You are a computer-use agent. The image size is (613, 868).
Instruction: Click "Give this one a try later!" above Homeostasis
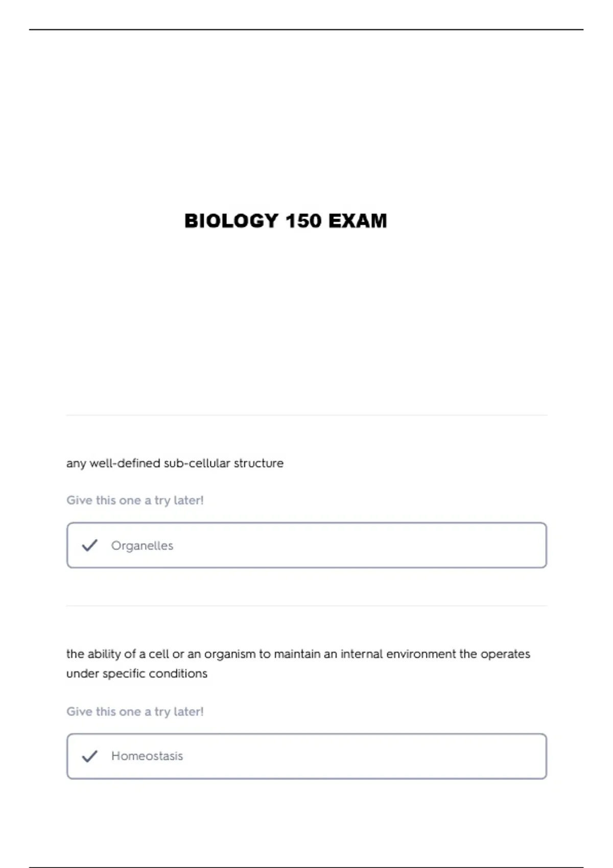point(135,712)
